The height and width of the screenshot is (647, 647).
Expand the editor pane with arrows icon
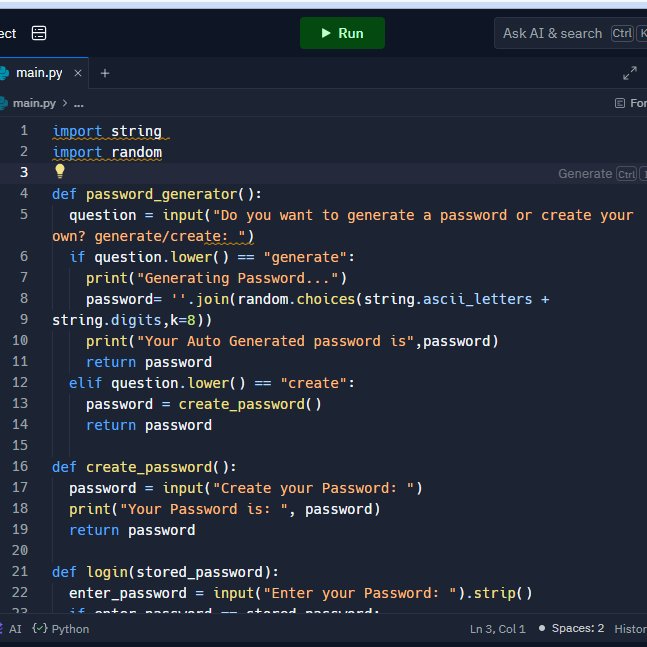630,73
